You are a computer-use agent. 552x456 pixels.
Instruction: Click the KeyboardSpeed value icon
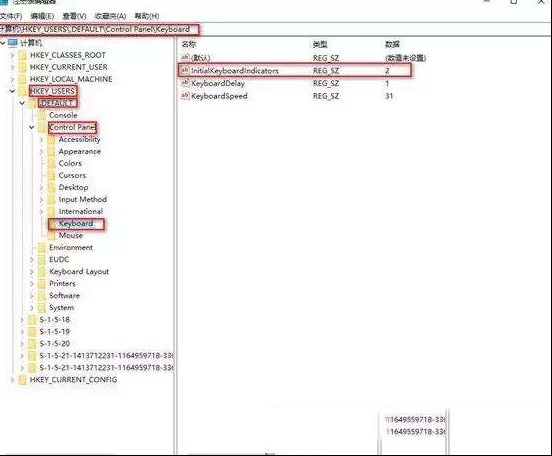click(185, 96)
